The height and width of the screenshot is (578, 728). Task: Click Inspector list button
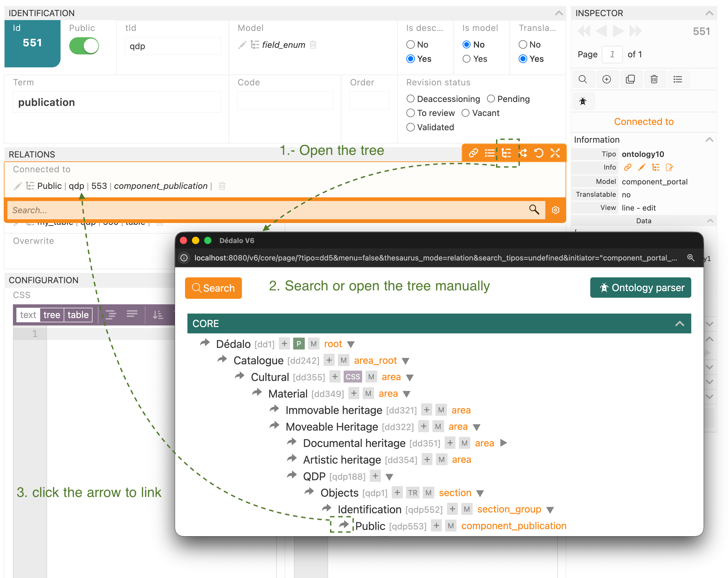point(678,79)
